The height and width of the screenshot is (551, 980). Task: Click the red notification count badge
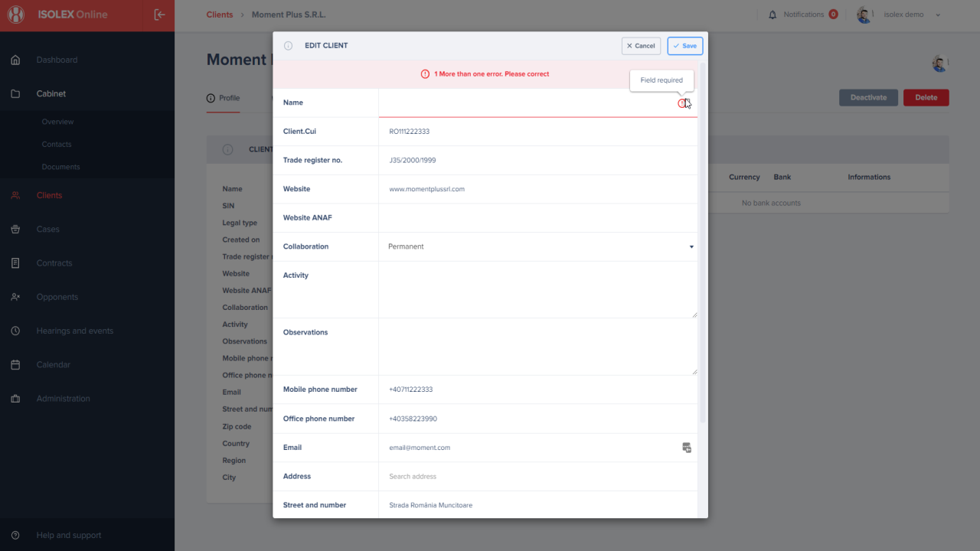point(833,15)
